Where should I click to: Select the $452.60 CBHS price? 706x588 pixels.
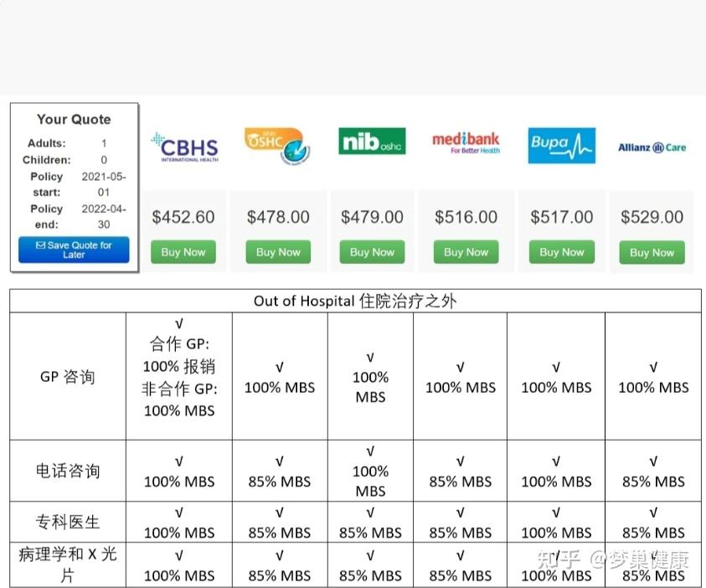pos(183,217)
